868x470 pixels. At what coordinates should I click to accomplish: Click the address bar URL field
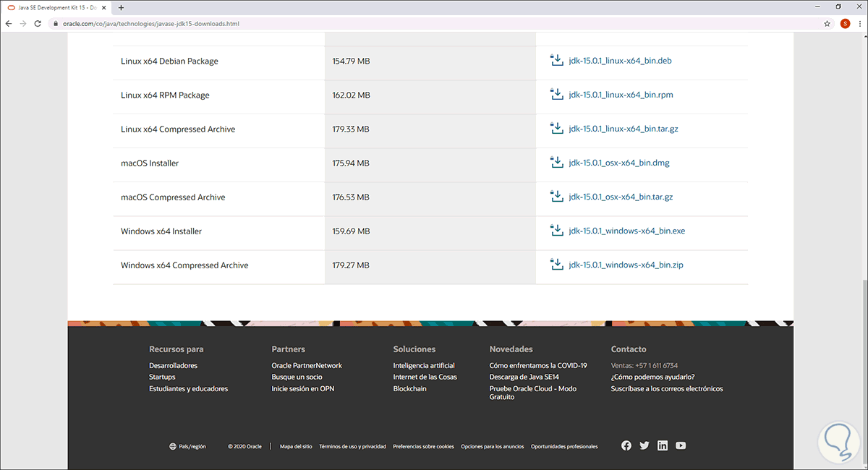(x=434, y=23)
